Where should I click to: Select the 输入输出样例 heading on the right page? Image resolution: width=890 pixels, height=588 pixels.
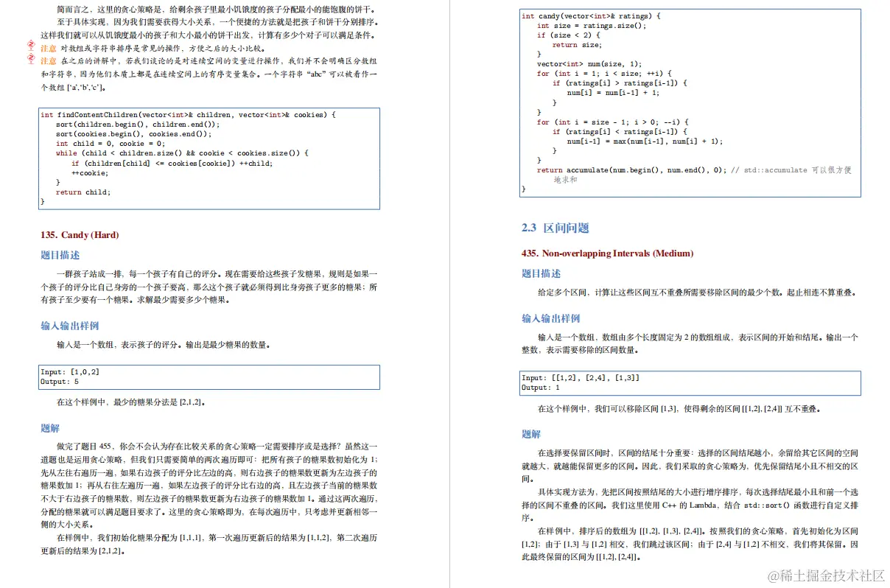point(551,318)
